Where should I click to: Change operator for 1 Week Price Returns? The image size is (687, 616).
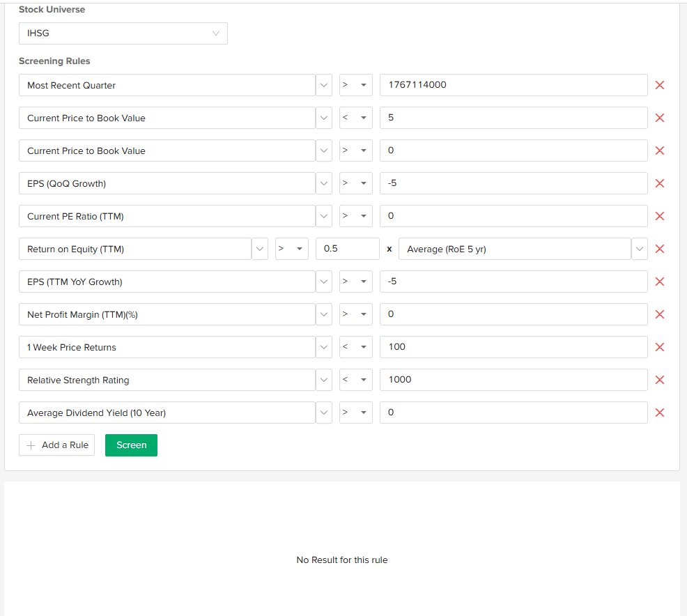[356, 347]
